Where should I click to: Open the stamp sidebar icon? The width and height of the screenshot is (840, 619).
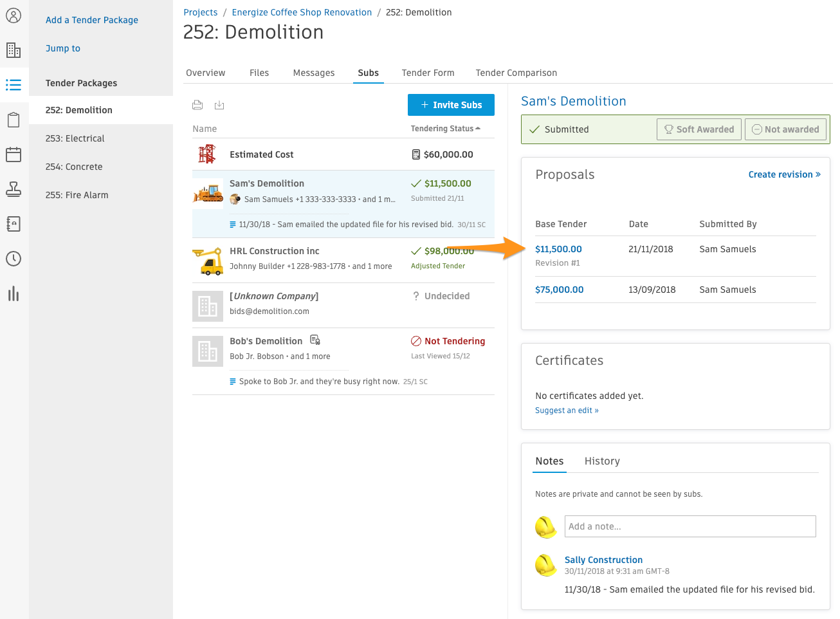(14, 189)
